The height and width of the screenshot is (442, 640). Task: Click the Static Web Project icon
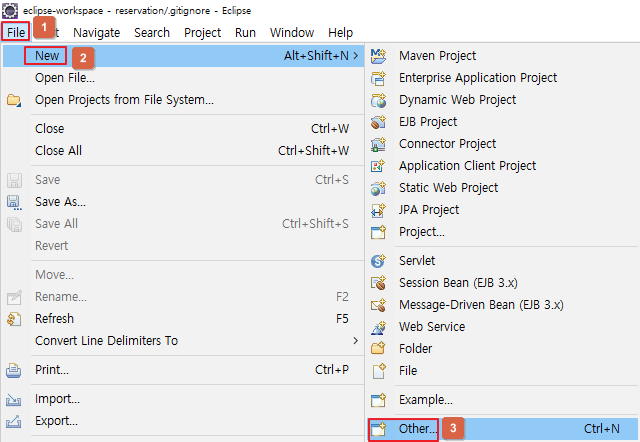pos(378,188)
